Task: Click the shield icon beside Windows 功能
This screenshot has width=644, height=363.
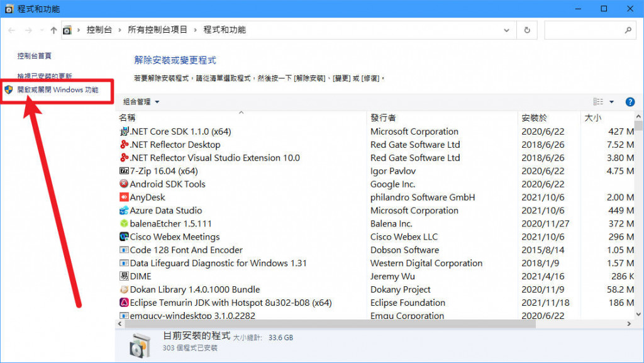Action: (9, 89)
